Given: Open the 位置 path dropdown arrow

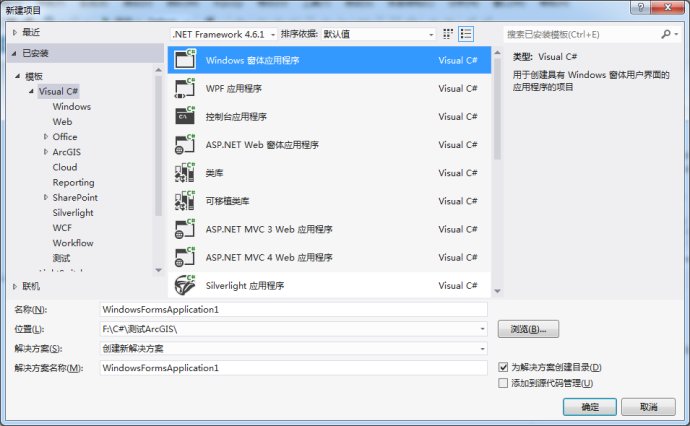Looking at the screenshot, I should point(482,329).
